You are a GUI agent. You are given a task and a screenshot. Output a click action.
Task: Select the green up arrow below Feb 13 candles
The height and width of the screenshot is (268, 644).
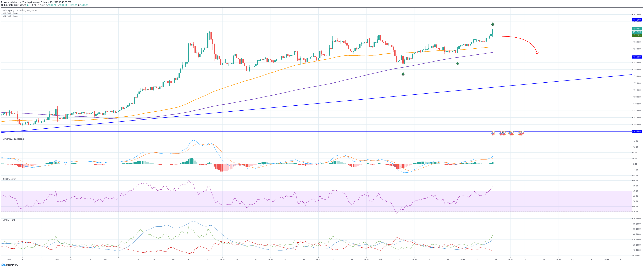[458, 64]
